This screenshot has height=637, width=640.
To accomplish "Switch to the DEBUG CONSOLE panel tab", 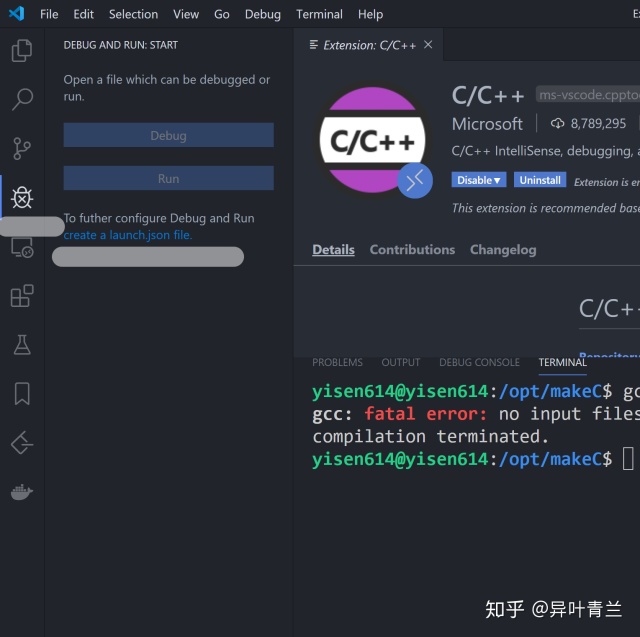I will point(479,362).
